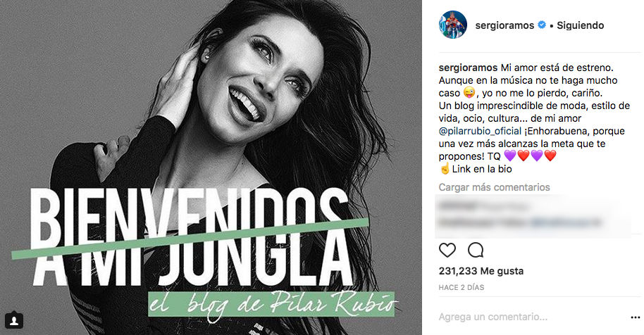Toggle the Siguiendo follow status
644x335 pixels.
pyautogui.click(x=581, y=25)
